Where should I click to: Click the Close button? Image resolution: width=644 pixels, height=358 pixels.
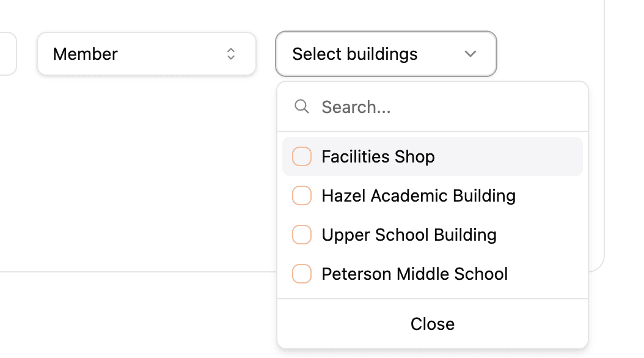pos(433,324)
